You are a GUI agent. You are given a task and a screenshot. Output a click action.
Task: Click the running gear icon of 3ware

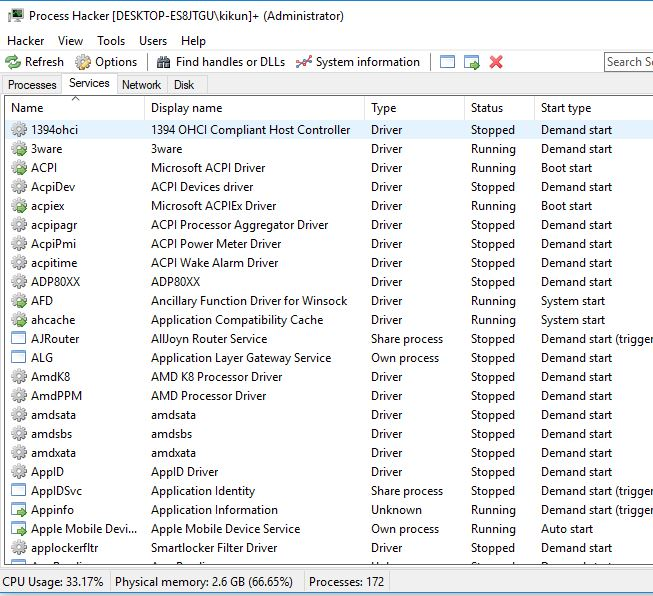(x=19, y=149)
